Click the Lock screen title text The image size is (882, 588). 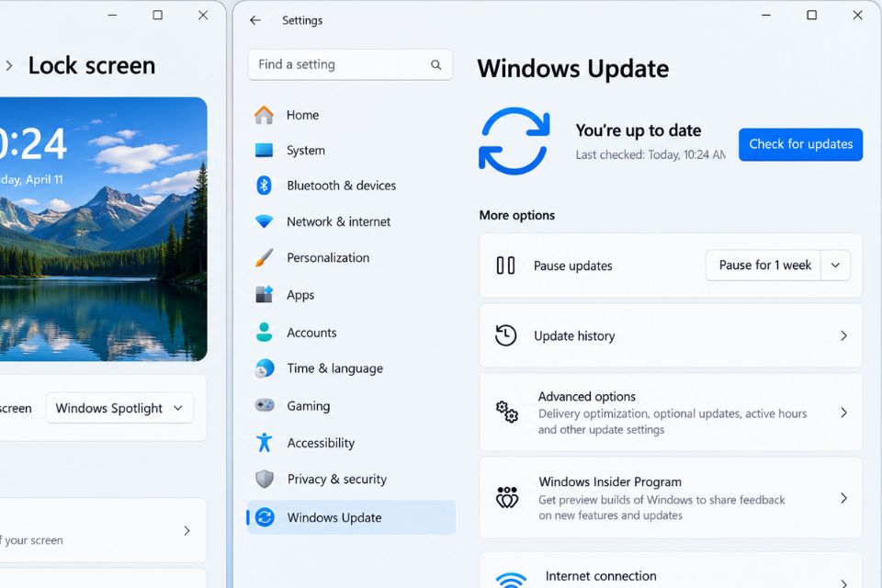click(92, 66)
